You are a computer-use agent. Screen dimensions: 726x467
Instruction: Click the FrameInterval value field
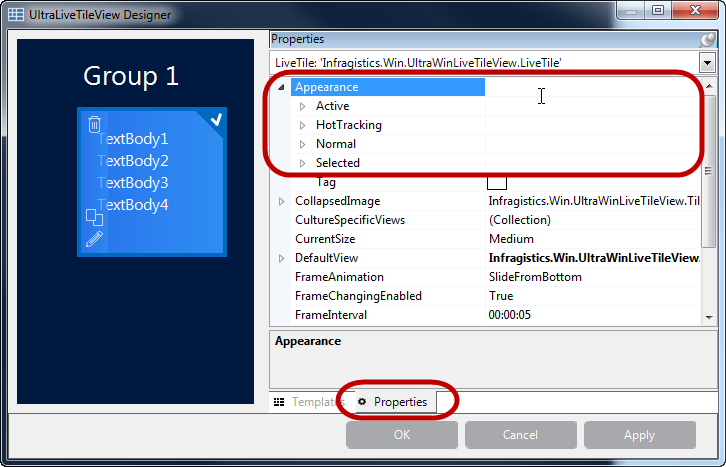pos(590,315)
